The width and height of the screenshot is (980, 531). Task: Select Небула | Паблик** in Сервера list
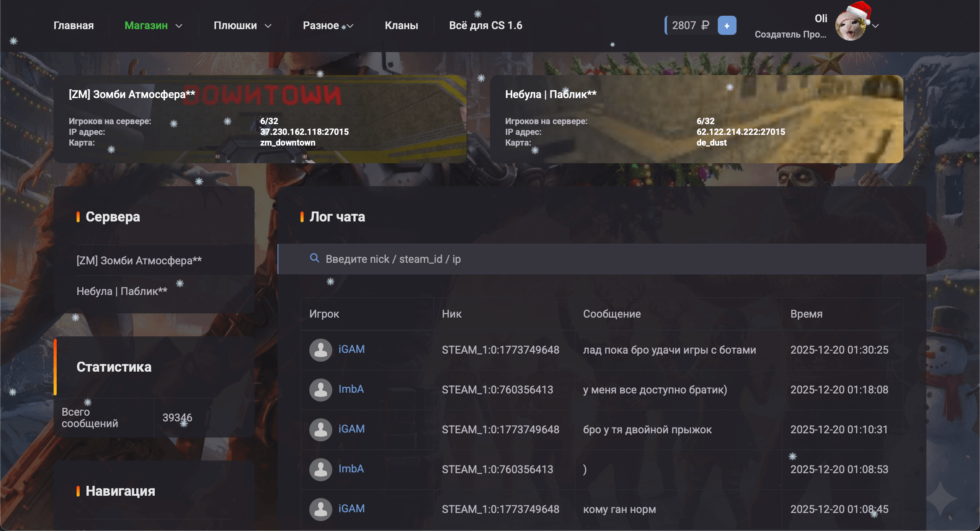(122, 291)
